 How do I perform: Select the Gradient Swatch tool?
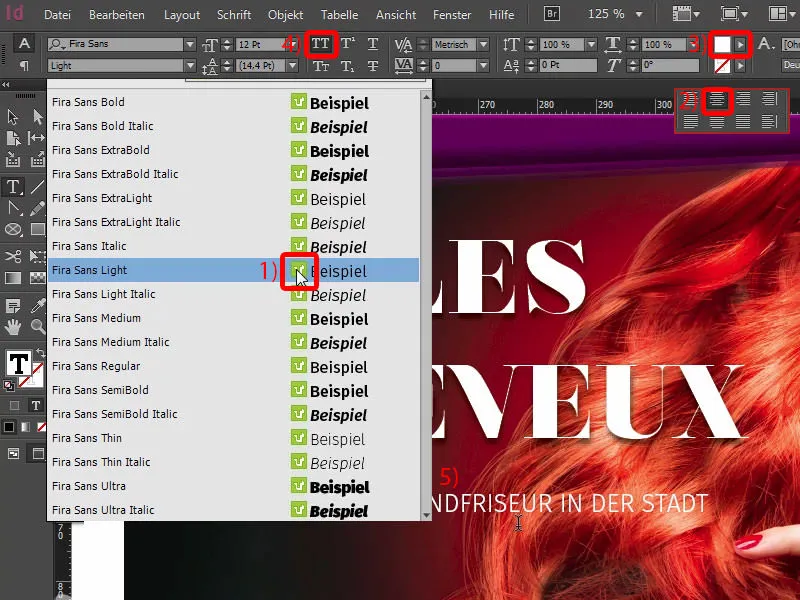click(13, 278)
